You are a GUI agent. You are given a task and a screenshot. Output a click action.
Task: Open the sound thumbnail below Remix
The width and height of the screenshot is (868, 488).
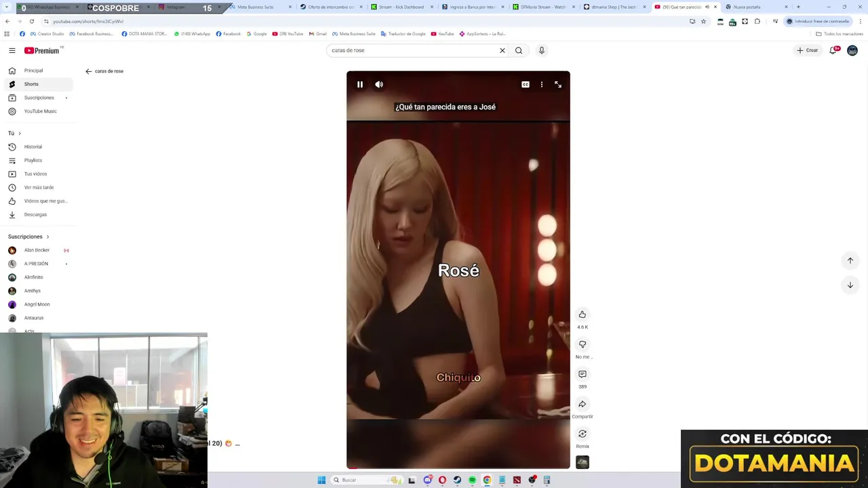point(582,462)
